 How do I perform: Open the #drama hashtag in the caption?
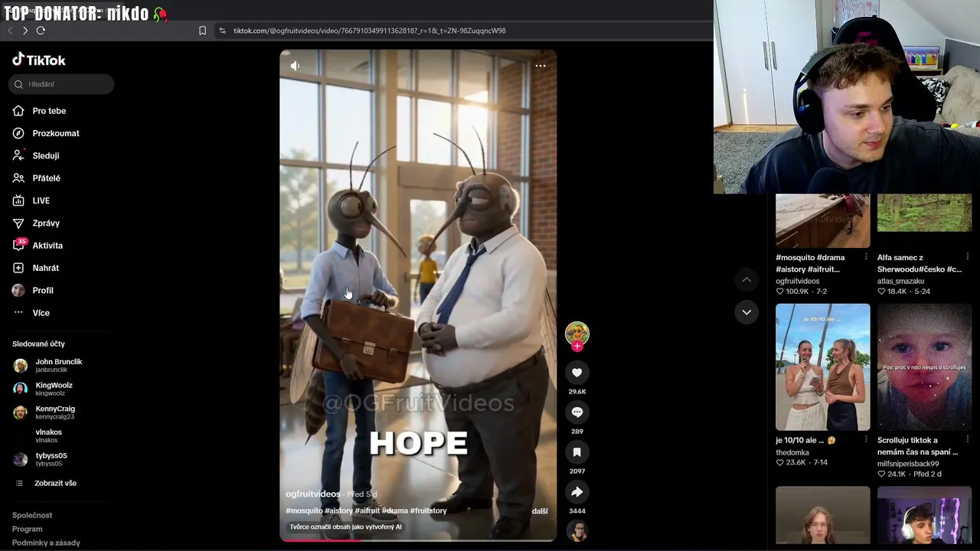pyautogui.click(x=395, y=511)
